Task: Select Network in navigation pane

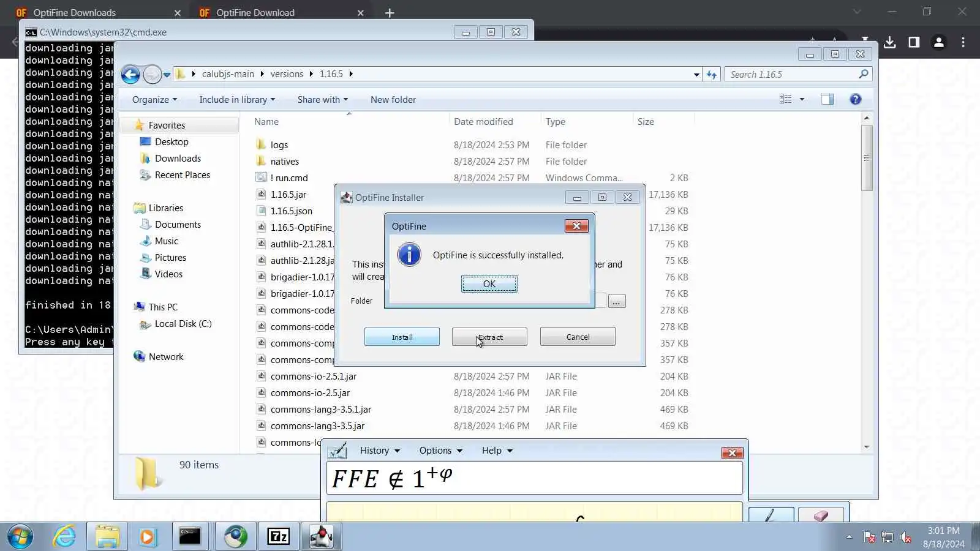Action: [x=166, y=356]
